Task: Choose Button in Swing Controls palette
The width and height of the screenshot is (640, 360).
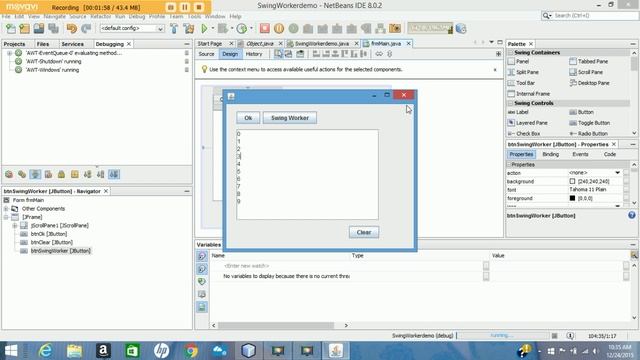Action: 582,112
